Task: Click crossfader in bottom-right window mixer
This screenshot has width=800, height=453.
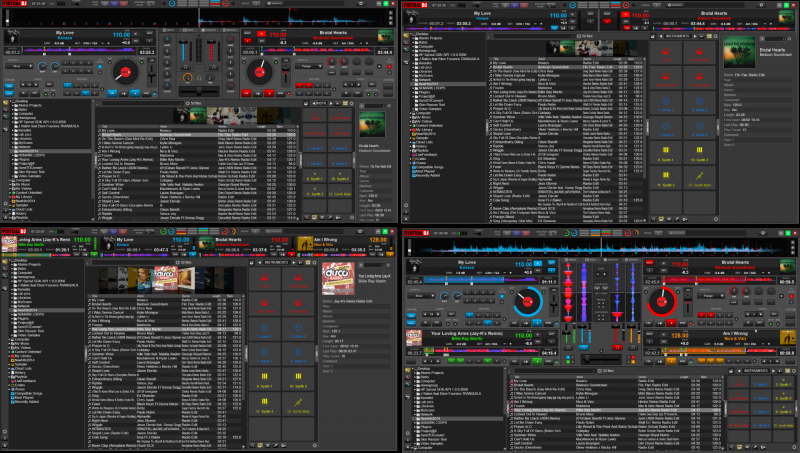Action: [x=601, y=360]
